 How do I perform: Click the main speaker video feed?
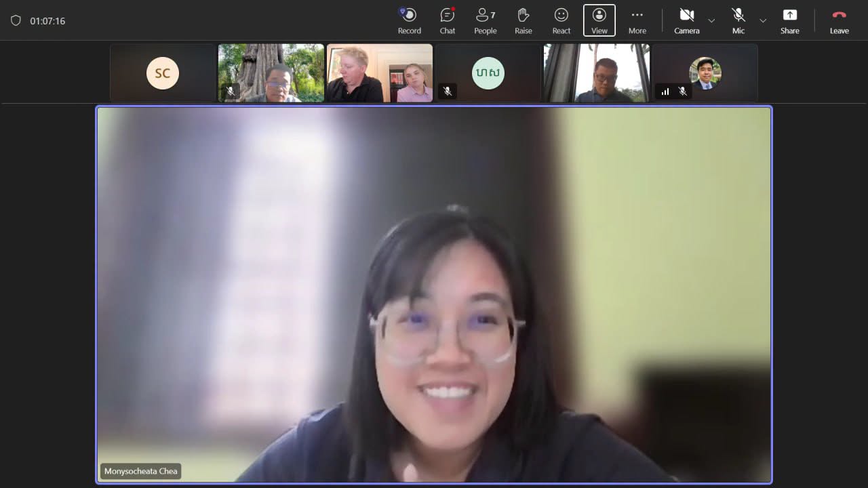434,295
